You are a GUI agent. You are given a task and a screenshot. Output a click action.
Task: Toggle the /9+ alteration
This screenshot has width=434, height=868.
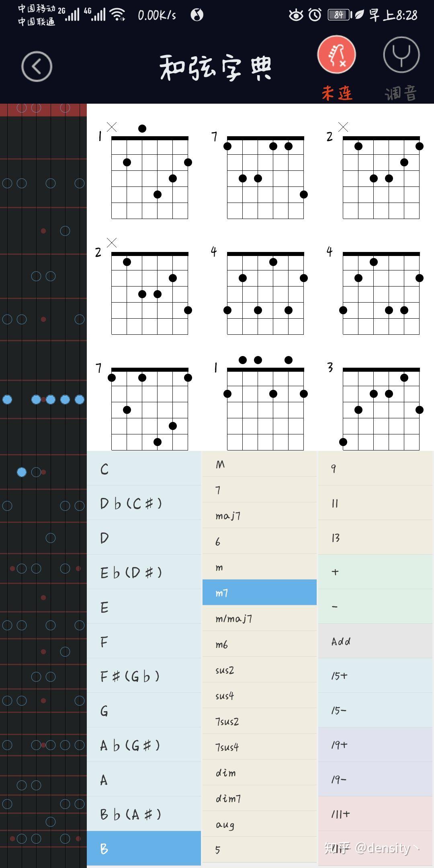pos(376,745)
